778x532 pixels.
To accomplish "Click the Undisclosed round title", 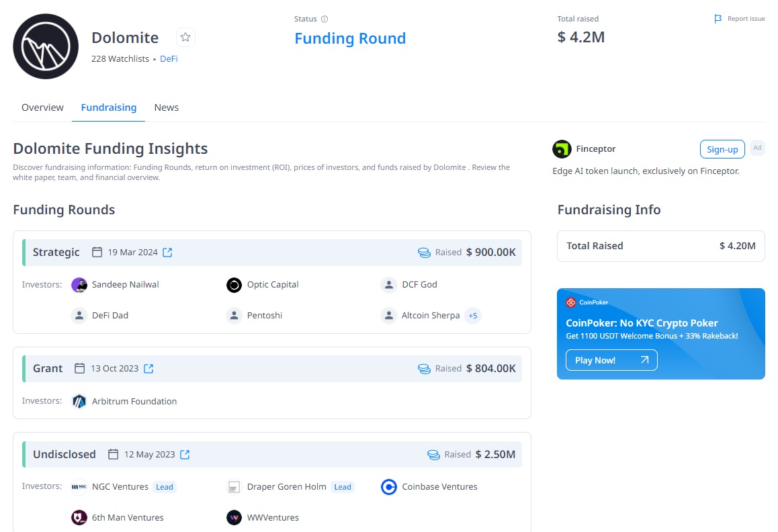I will pyautogui.click(x=64, y=454).
